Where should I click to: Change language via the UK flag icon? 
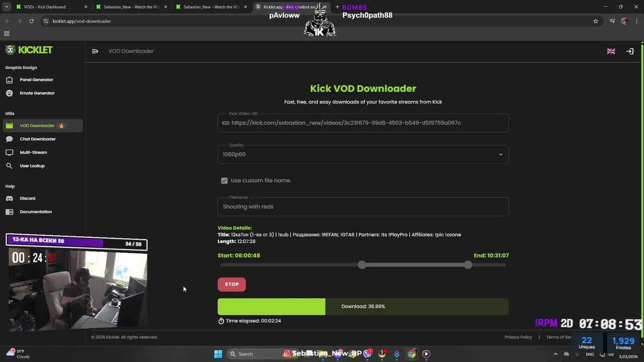(x=611, y=51)
